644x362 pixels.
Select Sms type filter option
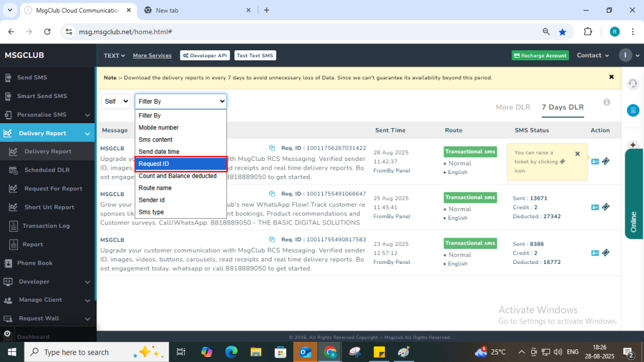(180, 212)
